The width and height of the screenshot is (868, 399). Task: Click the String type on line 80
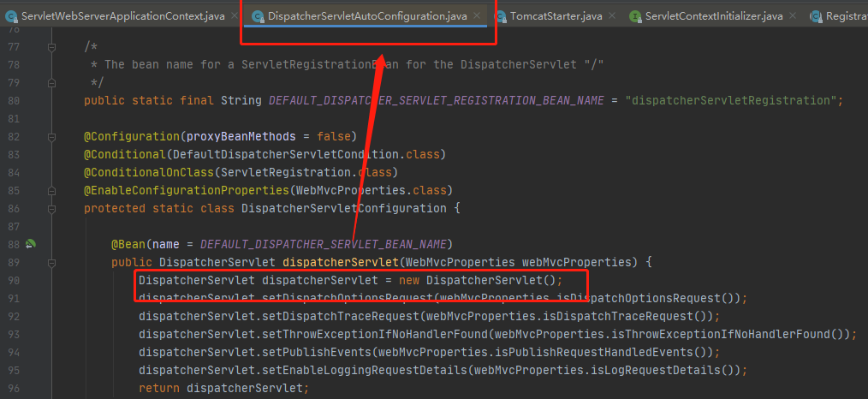[x=241, y=101]
